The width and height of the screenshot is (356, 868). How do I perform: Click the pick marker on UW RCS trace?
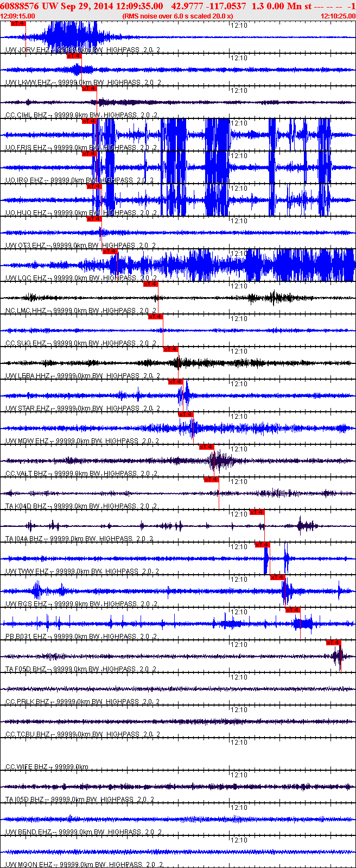point(277,577)
